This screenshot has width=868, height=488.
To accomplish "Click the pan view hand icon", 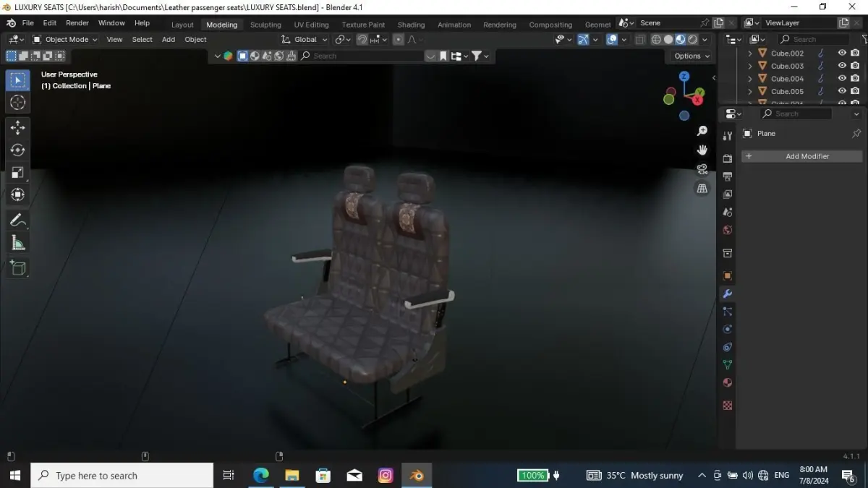I will click(x=702, y=150).
